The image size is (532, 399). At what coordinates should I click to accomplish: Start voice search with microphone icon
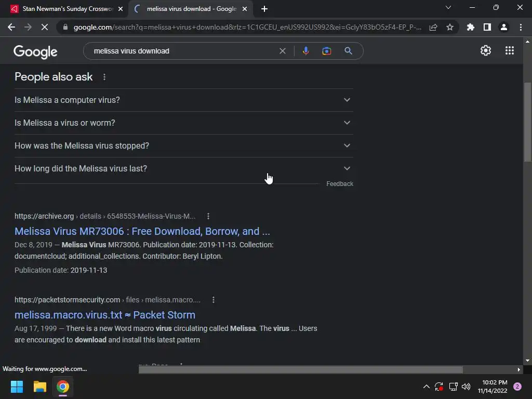coord(305,51)
